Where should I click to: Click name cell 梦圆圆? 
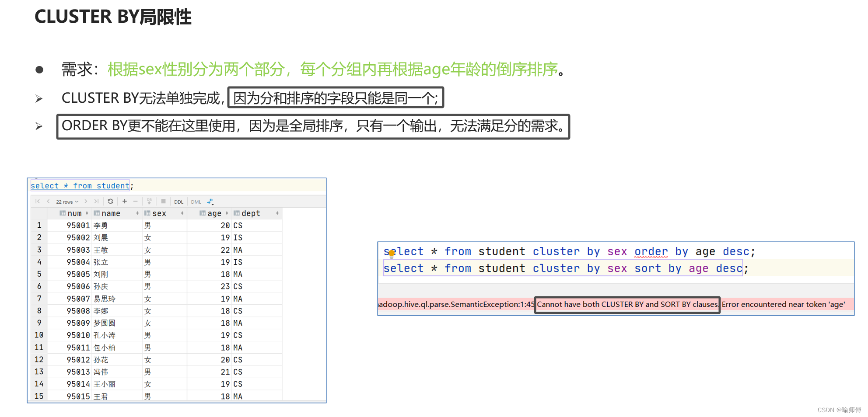[x=117, y=323]
